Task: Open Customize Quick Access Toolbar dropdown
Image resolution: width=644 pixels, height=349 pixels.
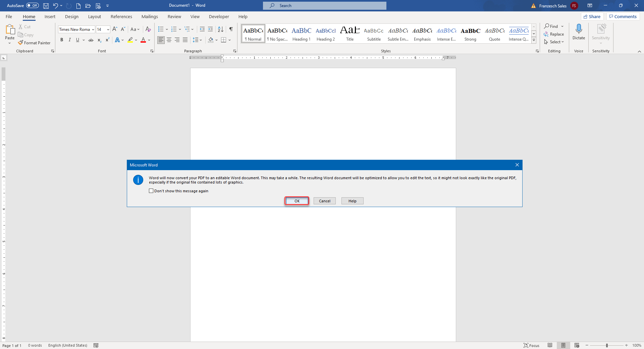Action: (108, 6)
